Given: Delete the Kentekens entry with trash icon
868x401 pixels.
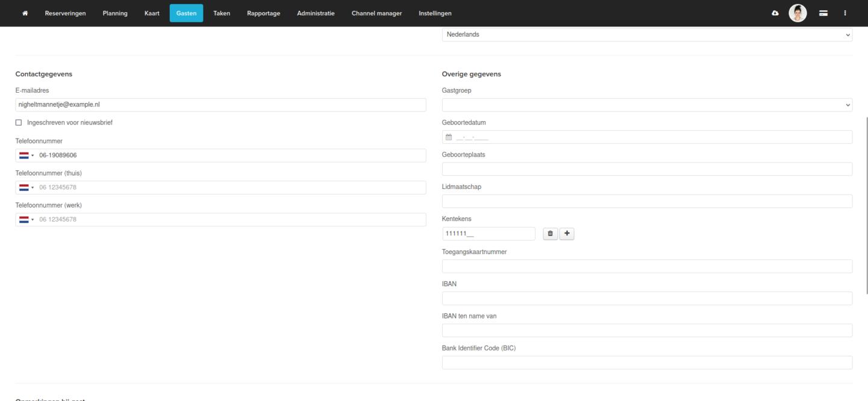Looking at the screenshot, I should click(x=550, y=234).
